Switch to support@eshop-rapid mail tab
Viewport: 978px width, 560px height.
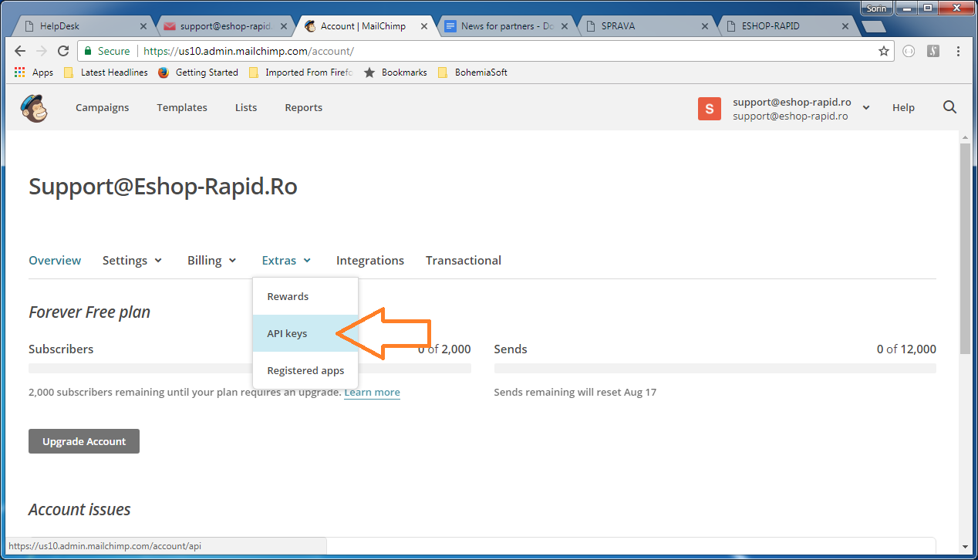(x=224, y=26)
